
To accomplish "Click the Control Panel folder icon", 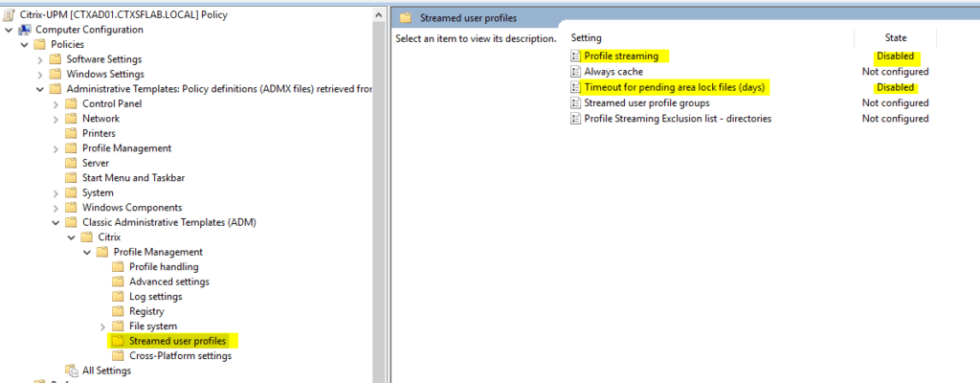I will click(72, 103).
